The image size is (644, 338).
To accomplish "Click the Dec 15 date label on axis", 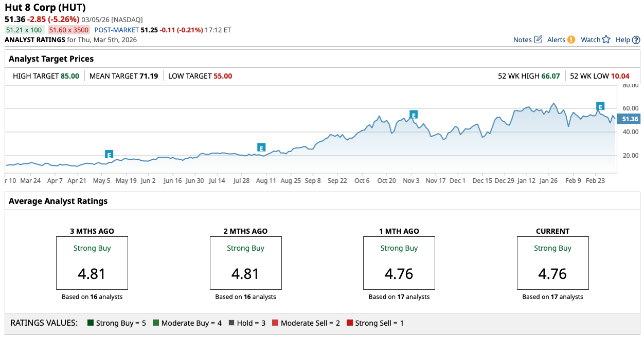I will click(x=482, y=181).
